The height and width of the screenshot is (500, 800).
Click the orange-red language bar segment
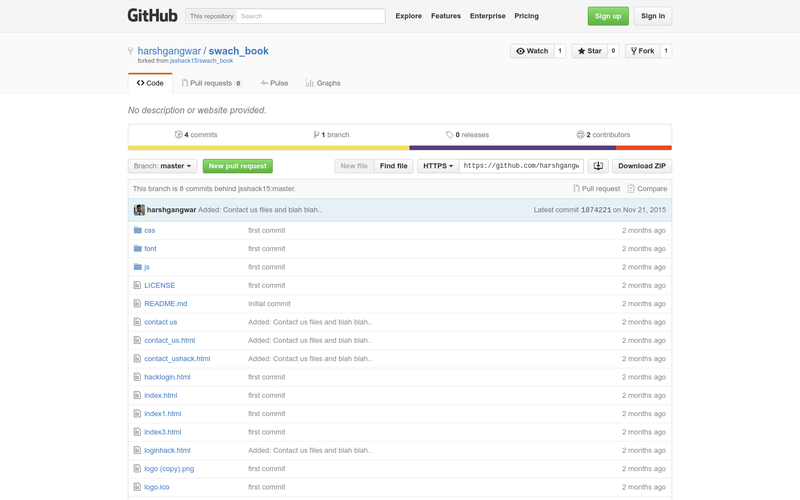pyautogui.click(x=644, y=148)
